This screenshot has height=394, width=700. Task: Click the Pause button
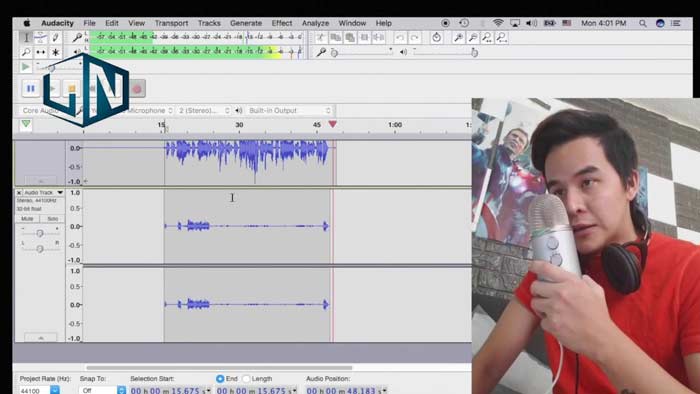coord(31,89)
